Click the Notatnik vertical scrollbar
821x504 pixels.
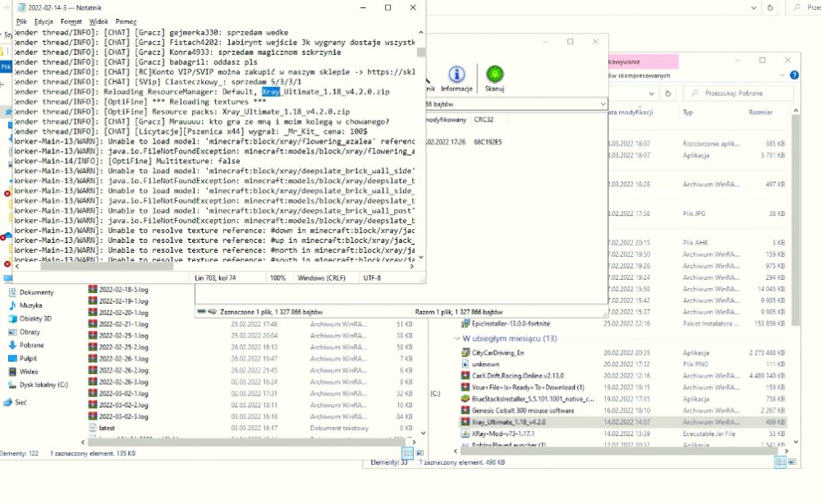(x=421, y=148)
